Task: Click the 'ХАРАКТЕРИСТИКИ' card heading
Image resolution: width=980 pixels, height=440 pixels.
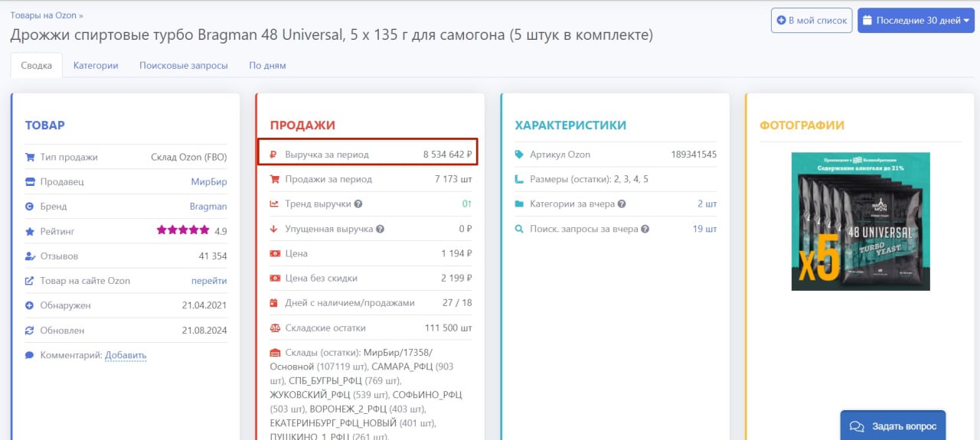Action: (570, 125)
